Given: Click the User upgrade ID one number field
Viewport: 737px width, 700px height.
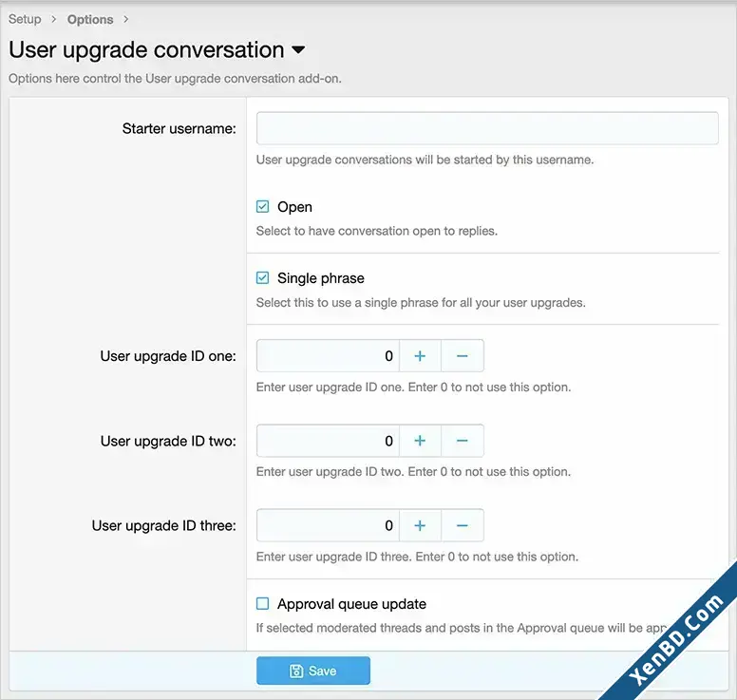Looking at the screenshot, I should click(x=328, y=356).
